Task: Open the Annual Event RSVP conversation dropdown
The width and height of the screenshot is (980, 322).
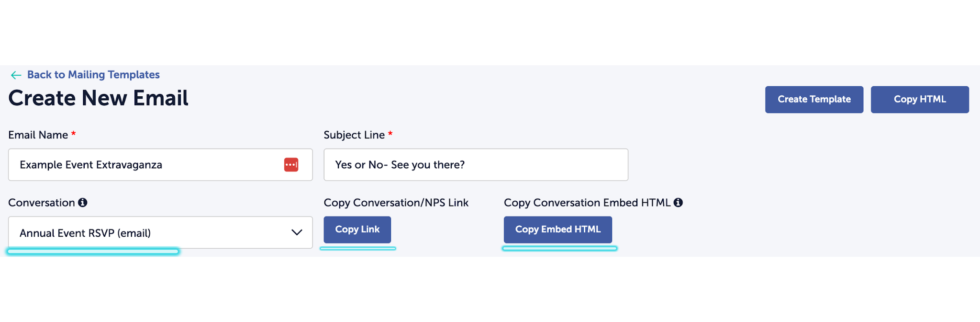Action: pos(144,233)
